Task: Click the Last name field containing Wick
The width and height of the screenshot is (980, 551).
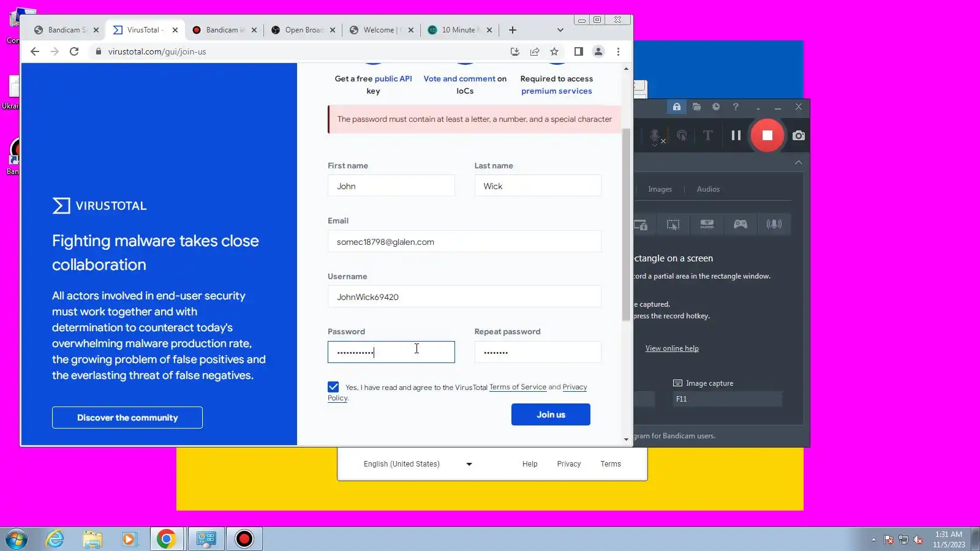Action: (538, 186)
